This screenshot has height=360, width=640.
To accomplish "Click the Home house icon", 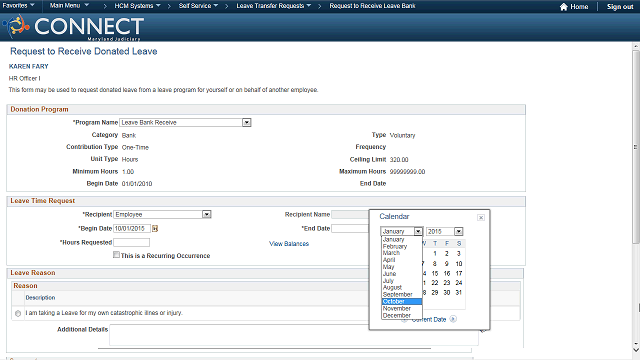I will [564, 7].
